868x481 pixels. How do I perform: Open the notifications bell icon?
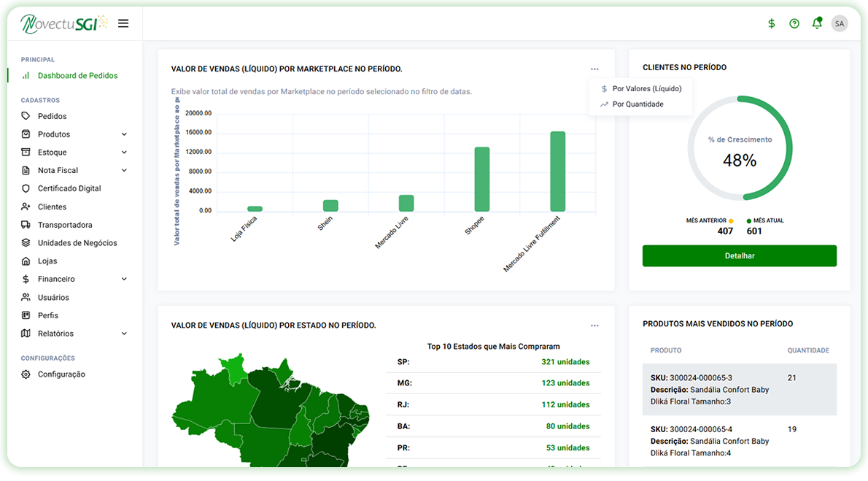pyautogui.click(x=817, y=23)
